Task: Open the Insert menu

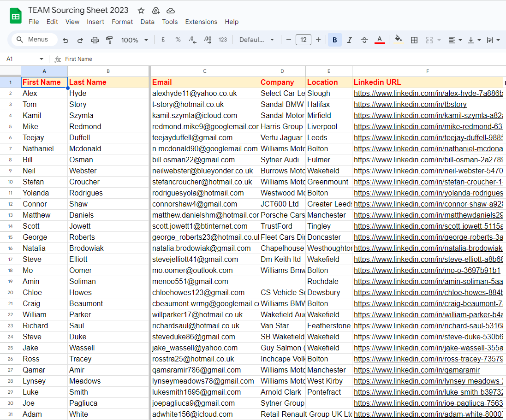Action: (x=95, y=22)
